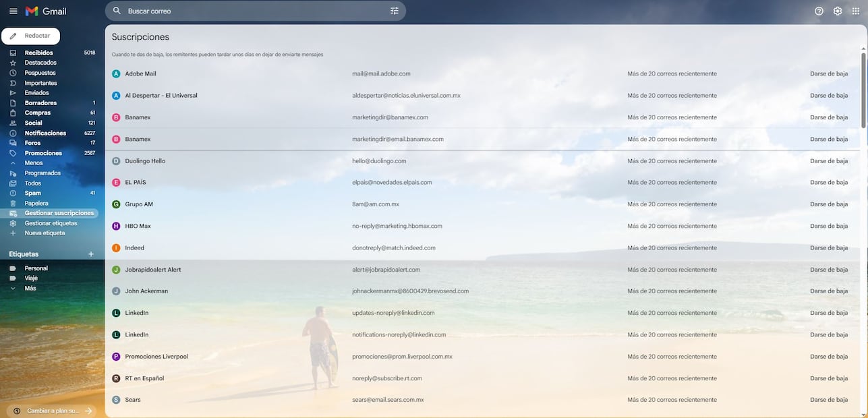Screen dimensions: 868x418
Task: Open the Promociones category
Action: click(43, 152)
